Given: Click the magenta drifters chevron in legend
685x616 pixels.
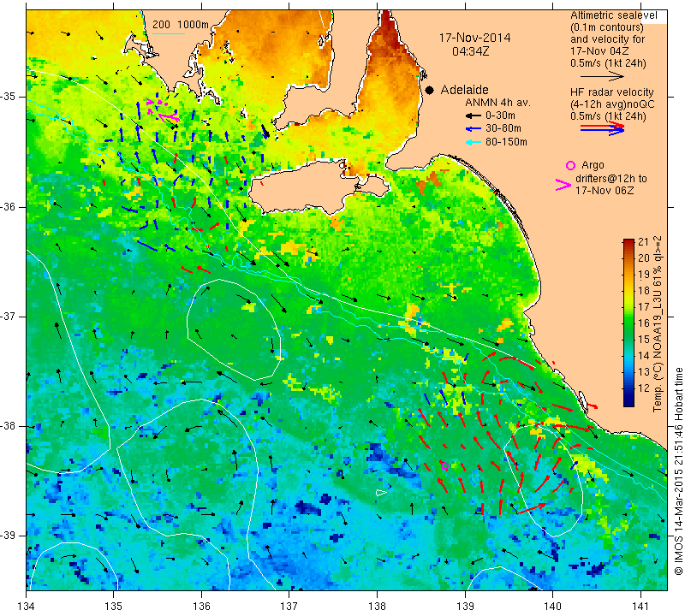Looking at the screenshot, I should 563,185.
